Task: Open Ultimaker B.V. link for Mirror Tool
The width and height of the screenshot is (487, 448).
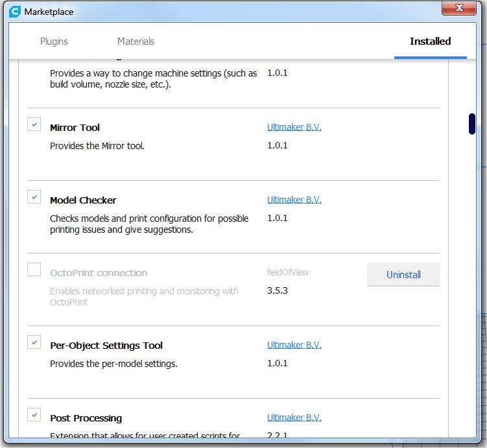Action: [294, 127]
